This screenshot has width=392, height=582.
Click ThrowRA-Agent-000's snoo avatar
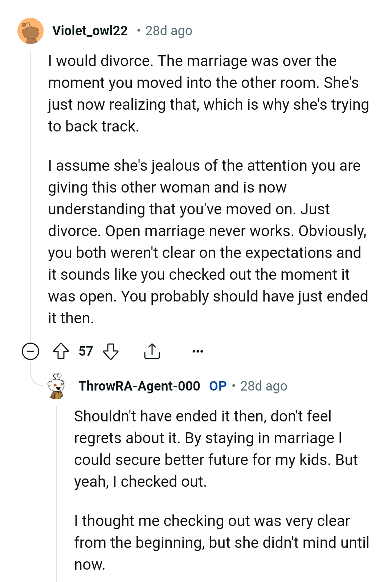pos(55,386)
